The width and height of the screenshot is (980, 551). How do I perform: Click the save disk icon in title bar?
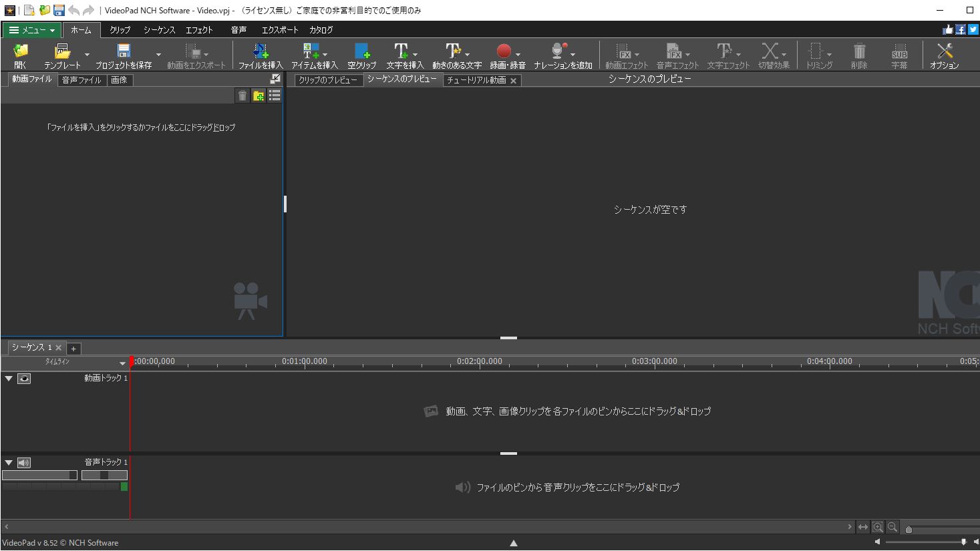[59, 10]
